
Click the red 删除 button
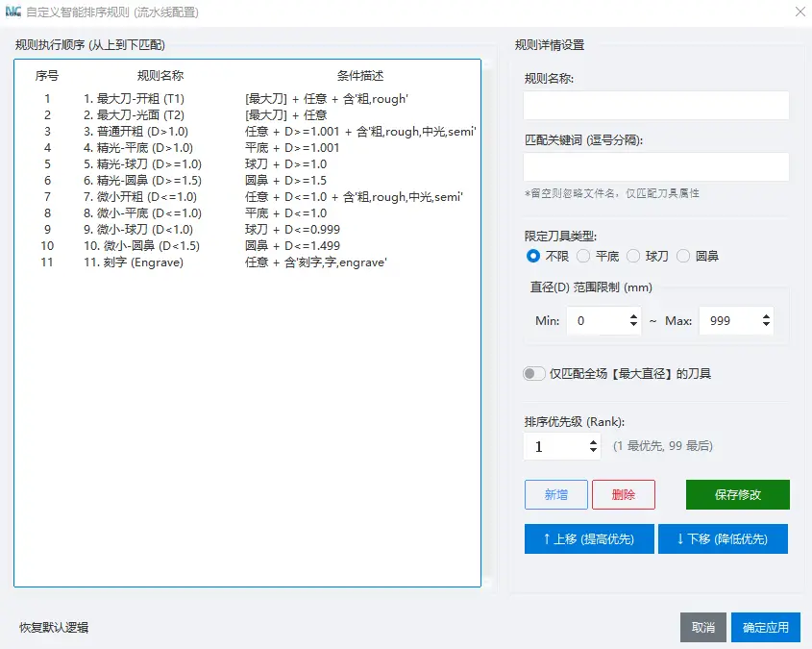(x=623, y=494)
